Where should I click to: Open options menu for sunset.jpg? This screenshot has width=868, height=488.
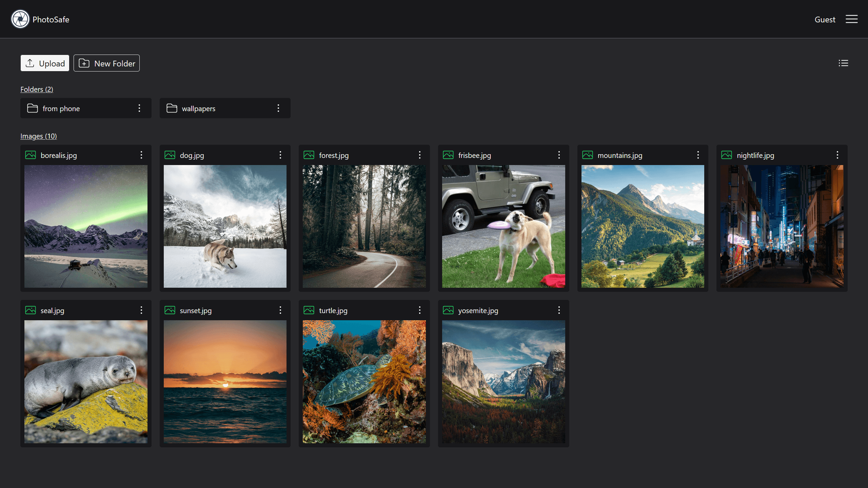pyautogui.click(x=281, y=310)
